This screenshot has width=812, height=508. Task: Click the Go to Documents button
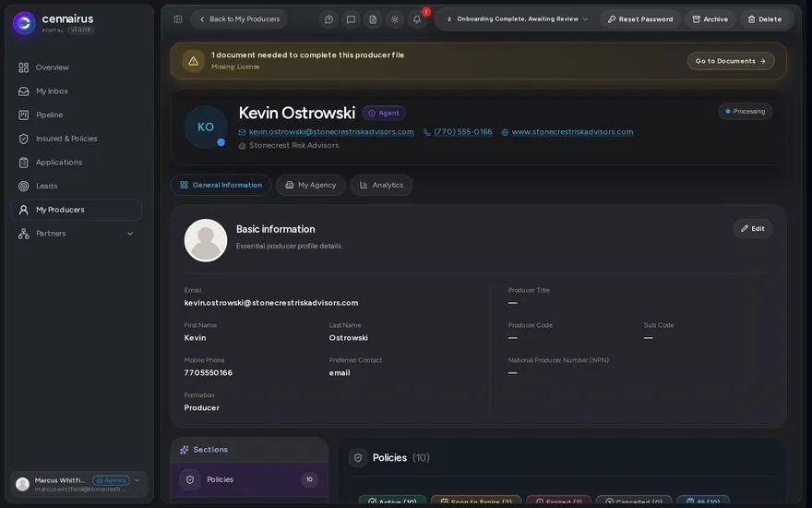[731, 61]
